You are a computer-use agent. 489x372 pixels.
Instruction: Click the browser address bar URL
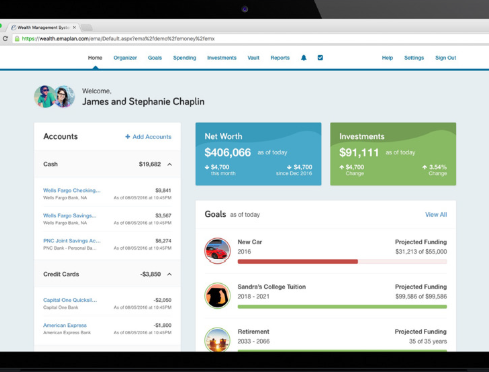point(118,39)
